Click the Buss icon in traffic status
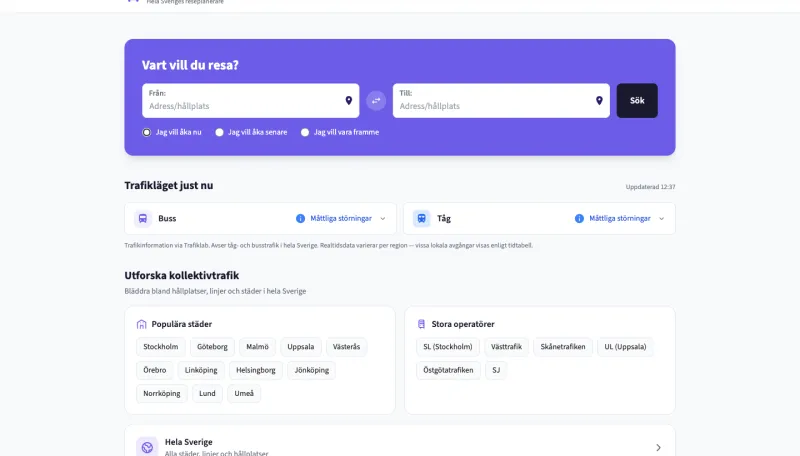The height and width of the screenshot is (456, 800). [x=143, y=218]
